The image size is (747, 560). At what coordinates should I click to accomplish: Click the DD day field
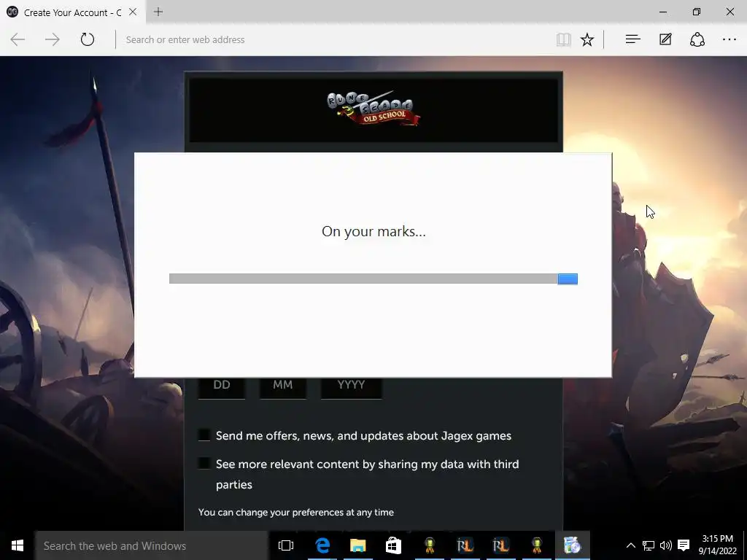[x=222, y=386]
